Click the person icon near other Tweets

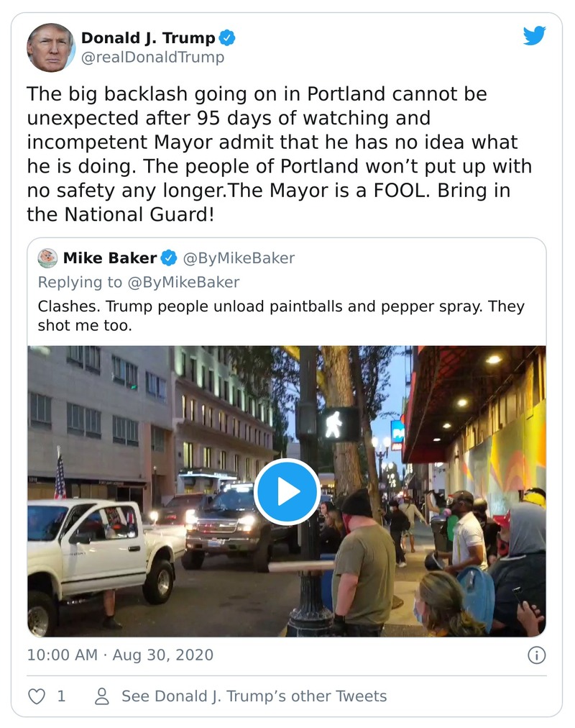(x=102, y=696)
